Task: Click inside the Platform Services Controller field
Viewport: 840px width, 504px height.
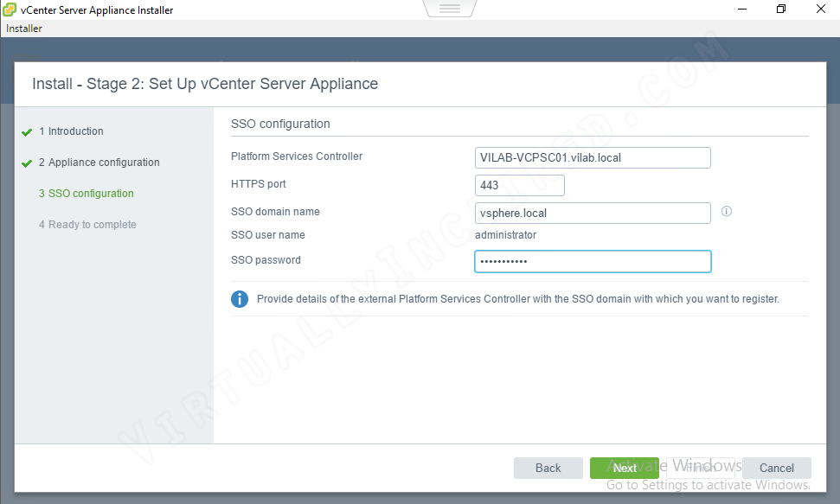Action: pyautogui.click(x=592, y=157)
